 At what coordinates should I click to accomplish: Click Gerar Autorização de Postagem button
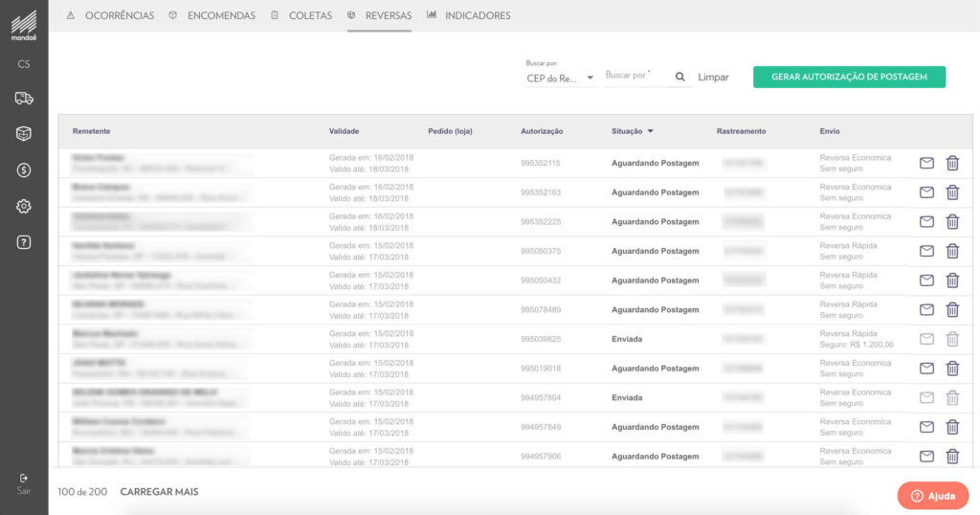point(849,77)
